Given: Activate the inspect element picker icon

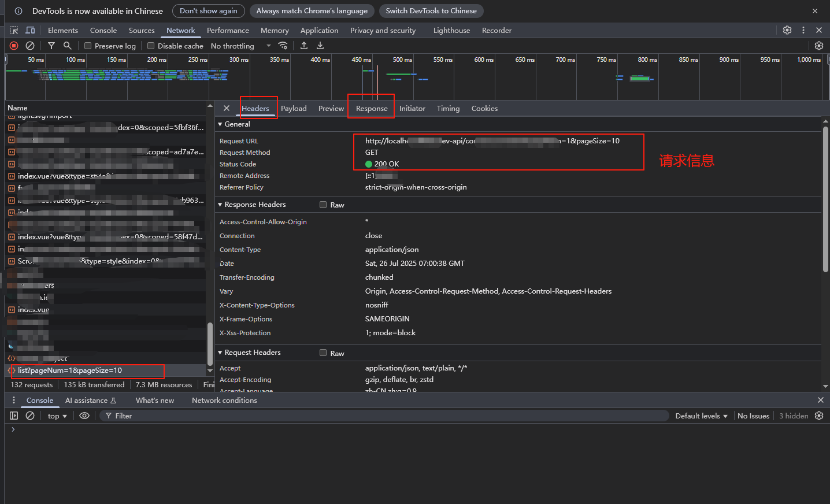Looking at the screenshot, I should (14, 30).
